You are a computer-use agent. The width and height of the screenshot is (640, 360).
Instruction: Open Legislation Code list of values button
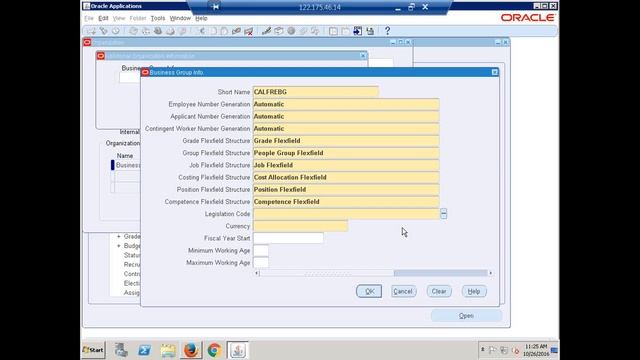(444, 214)
